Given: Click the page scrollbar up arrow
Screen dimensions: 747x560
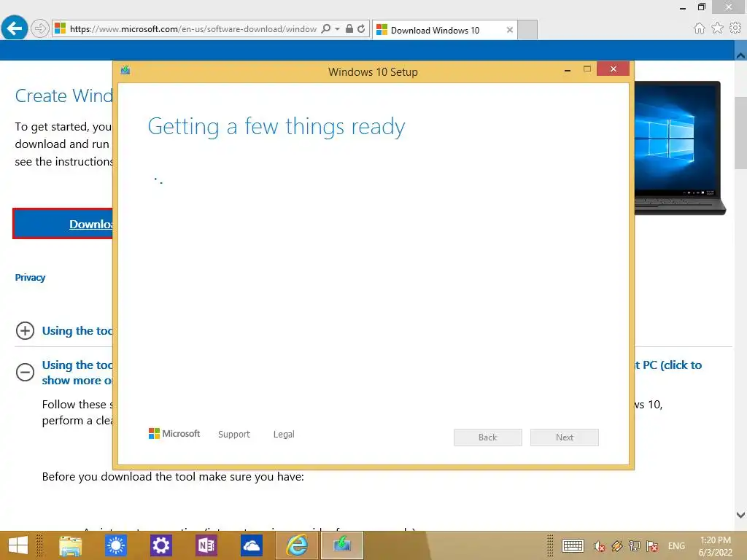Looking at the screenshot, I should pos(740,55).
